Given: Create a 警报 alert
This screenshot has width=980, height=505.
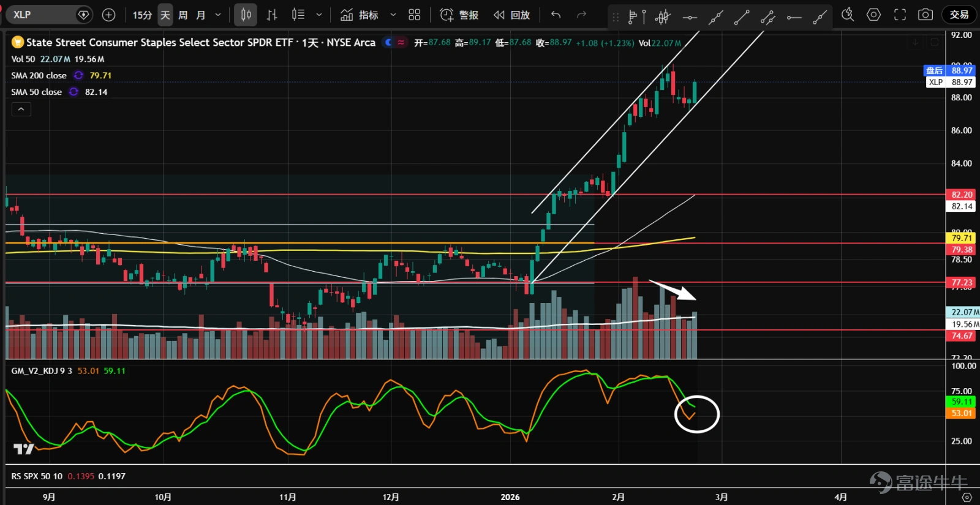Looking at the screenshot, I should click(x=459, y=15).
